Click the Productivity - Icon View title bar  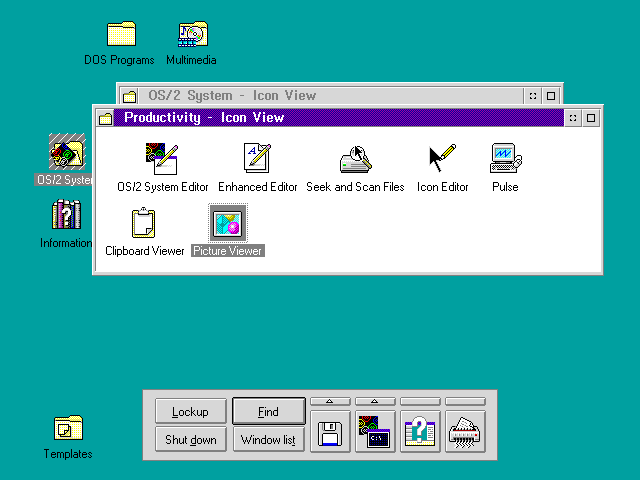click(x=339, y=118)
